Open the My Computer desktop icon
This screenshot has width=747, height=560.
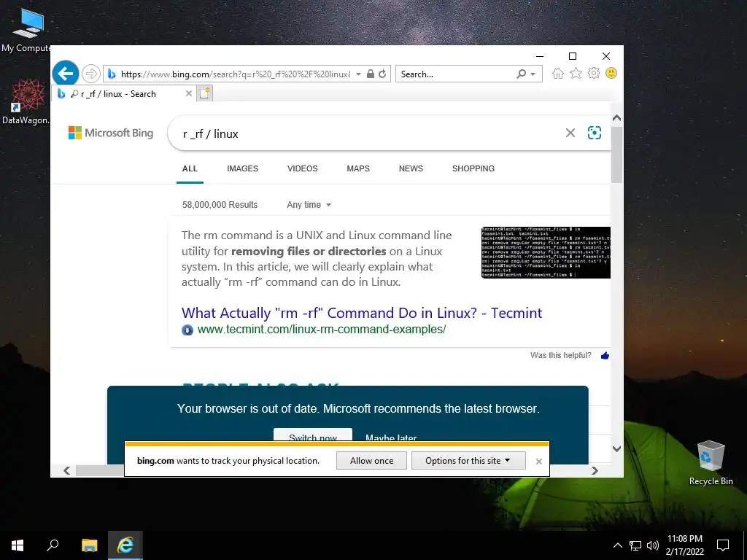[27, 31]
